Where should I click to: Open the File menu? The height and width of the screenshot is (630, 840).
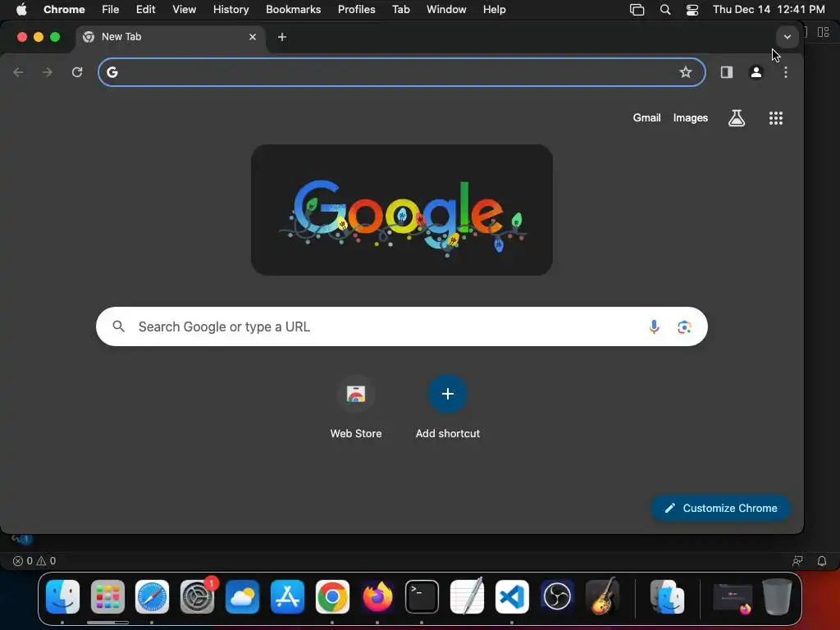point(111,10)
